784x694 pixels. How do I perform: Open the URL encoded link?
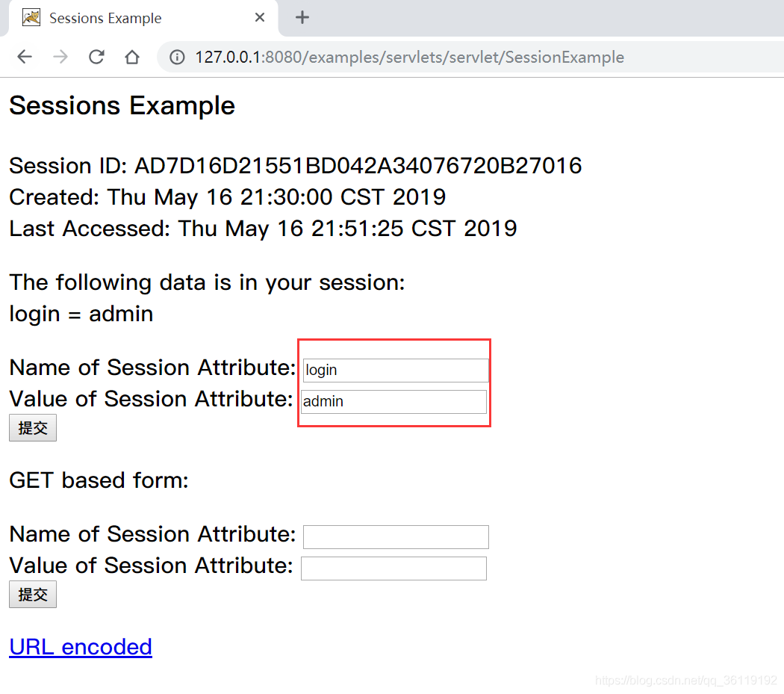[x=80, y=646]
